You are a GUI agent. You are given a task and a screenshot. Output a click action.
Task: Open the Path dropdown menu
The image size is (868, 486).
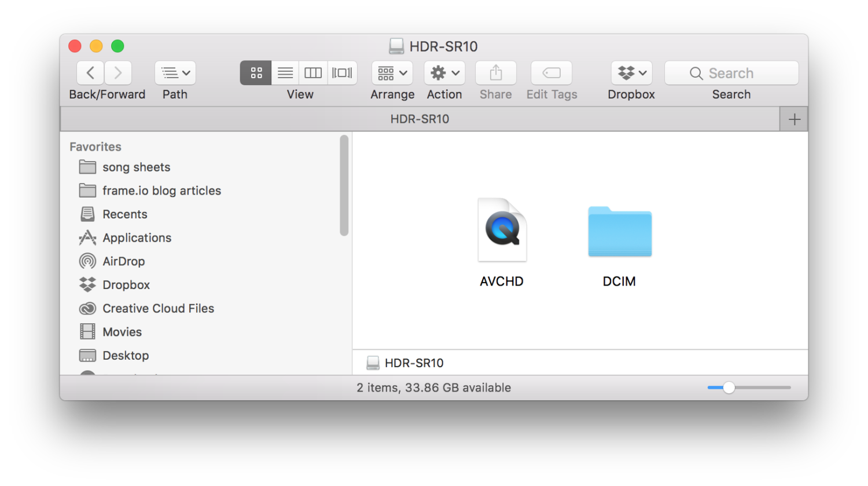pyautogui.click(x=175, y=73)
